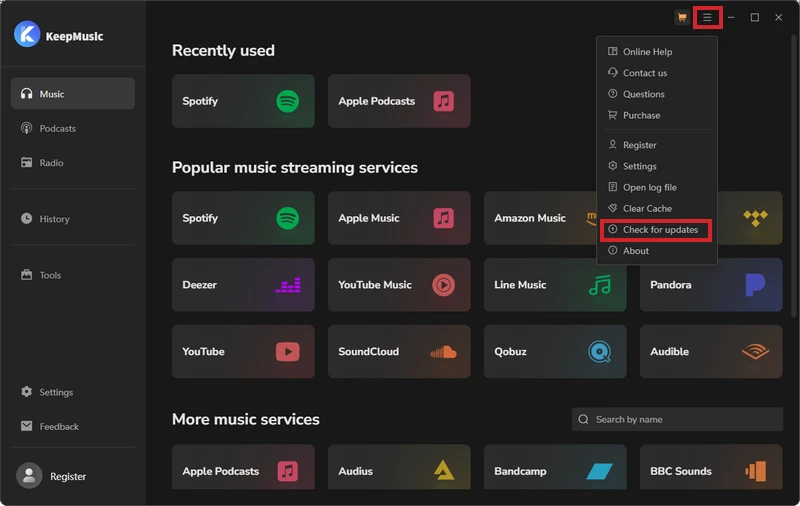Open the Deezer service card
The width and height of the screenshot is (800, 506).
243,285
